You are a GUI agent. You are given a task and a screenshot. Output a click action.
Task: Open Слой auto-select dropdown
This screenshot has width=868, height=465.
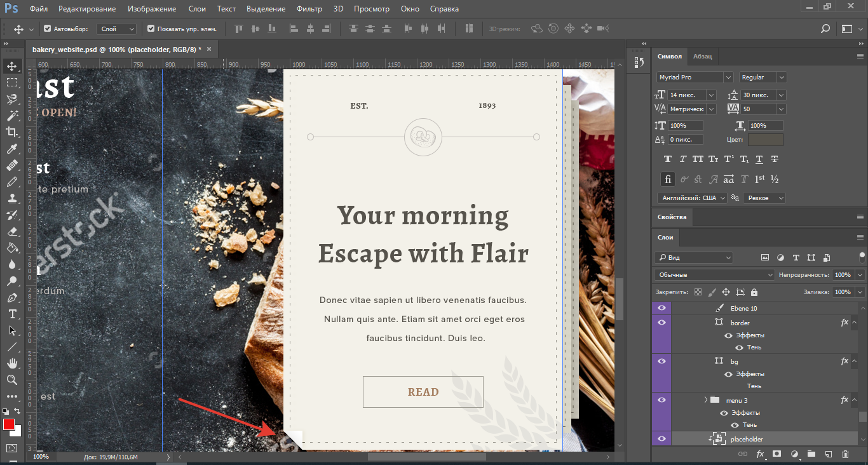116,29
